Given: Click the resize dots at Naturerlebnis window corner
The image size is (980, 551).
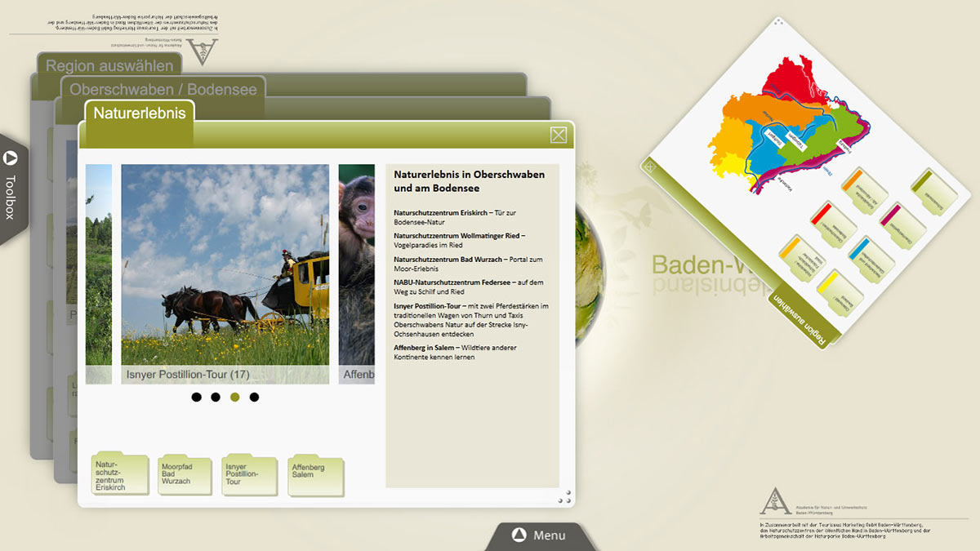Looking at the screenshot, I should click(564, 496).
